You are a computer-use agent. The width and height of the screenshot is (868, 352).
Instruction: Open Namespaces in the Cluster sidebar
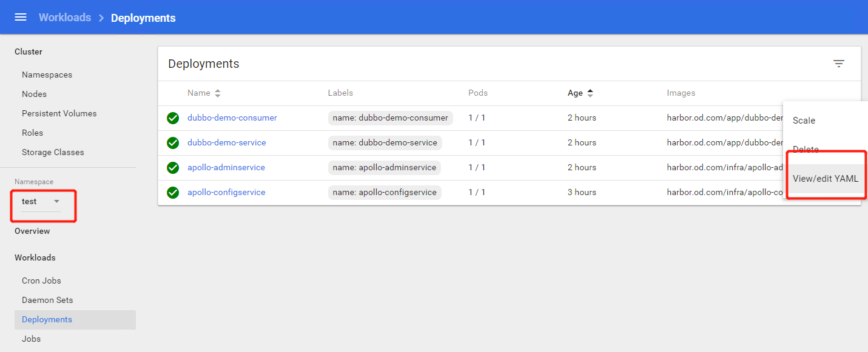tap(47, 75)
